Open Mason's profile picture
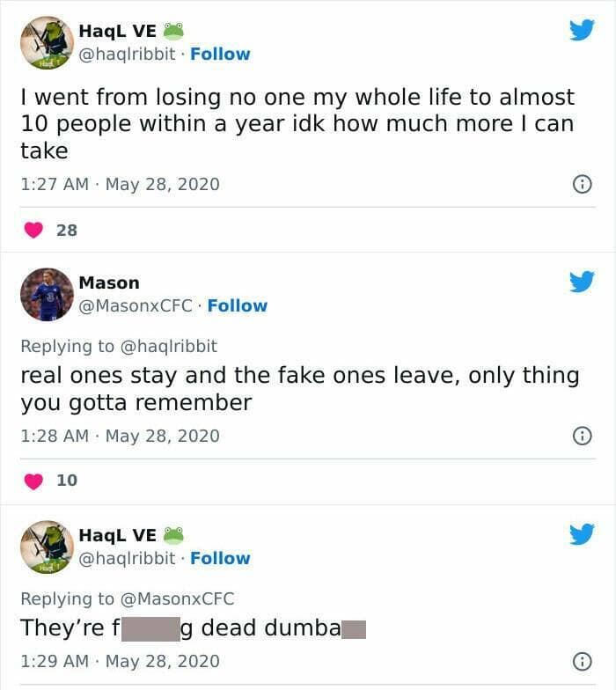The width and height of the screenshot is (616, 690). tap(47, 294)
